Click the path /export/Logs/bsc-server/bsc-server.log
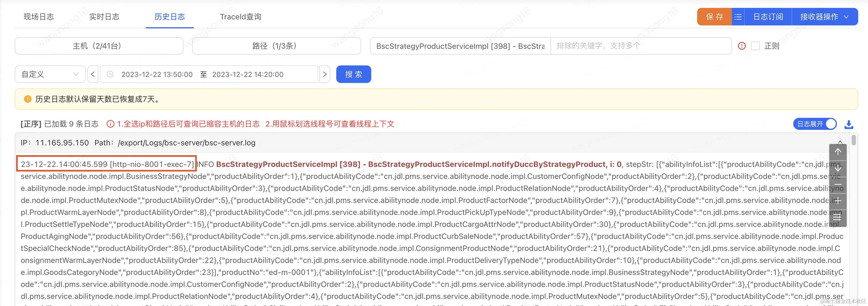Viewport: 868px width, 306px height. 187,143
